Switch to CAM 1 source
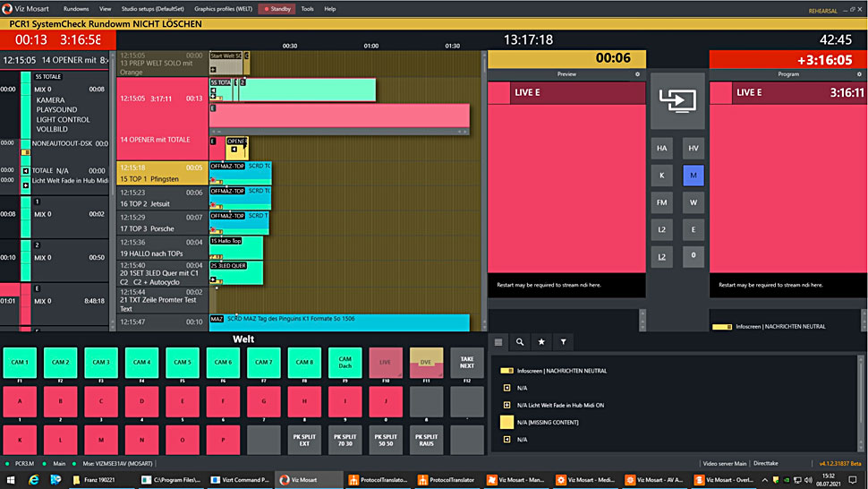The height and width of the screenshot is (489, 868). click(x=20, y=363)
